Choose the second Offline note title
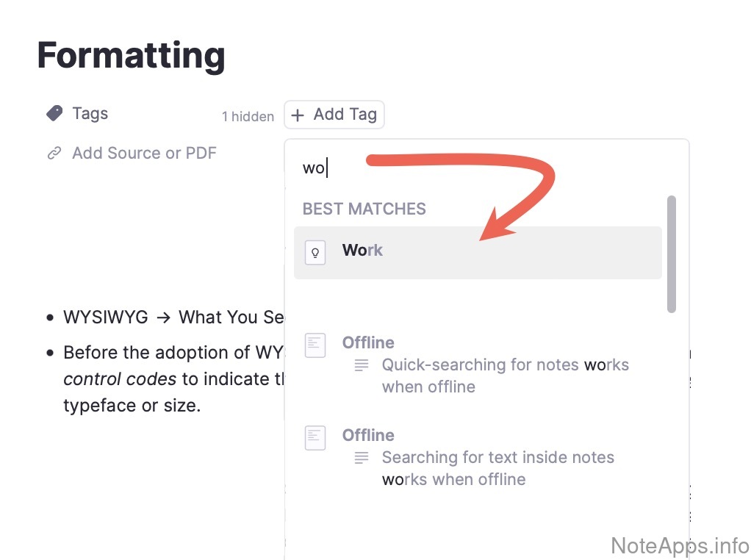 click(x=368, y=435)
